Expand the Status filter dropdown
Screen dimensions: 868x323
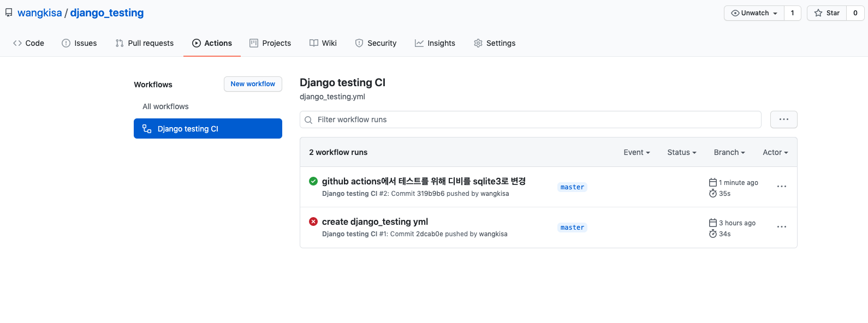click(682, 152)
